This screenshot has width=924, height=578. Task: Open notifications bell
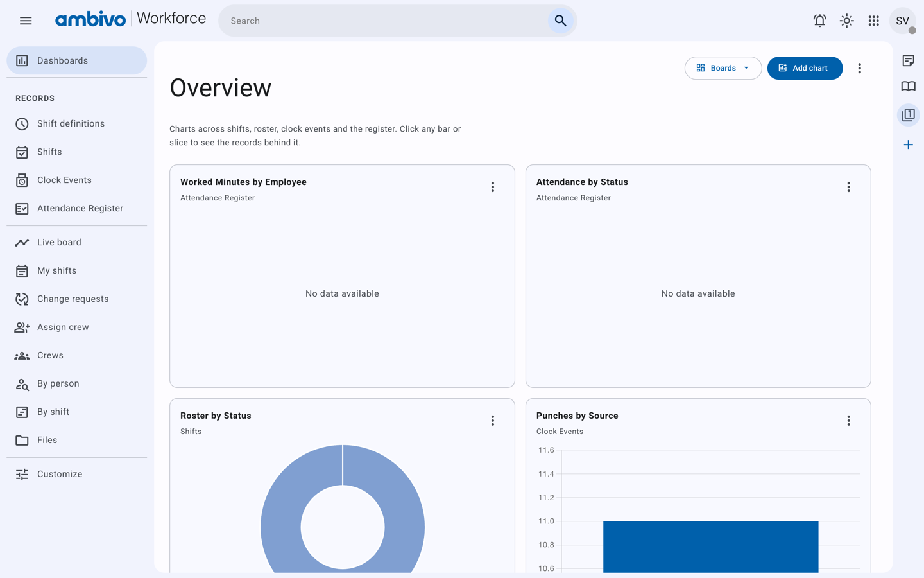(819, 21)
